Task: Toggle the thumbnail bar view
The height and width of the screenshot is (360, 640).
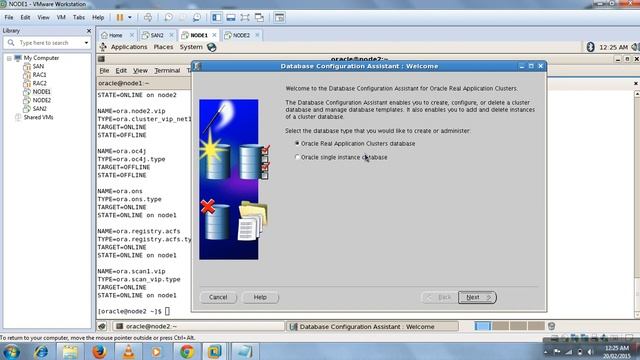Action: coord(231,18)
